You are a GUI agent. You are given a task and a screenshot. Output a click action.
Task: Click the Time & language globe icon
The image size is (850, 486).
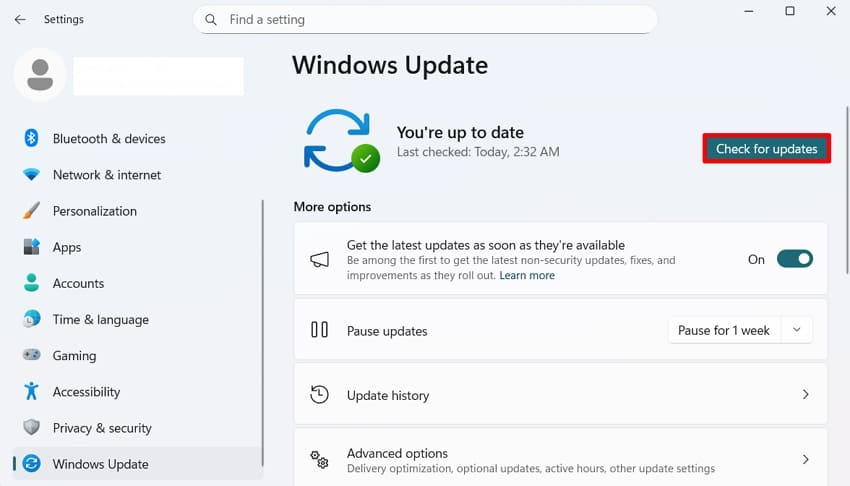[x=31, y=319]
